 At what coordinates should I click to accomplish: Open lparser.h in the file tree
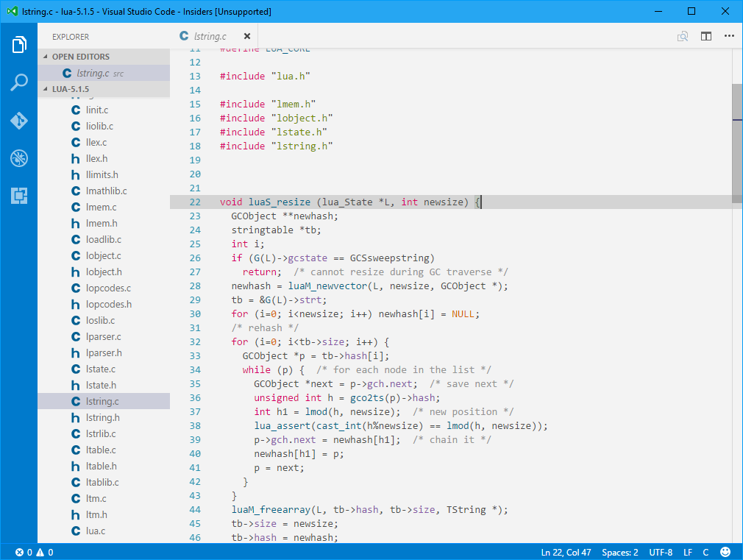(104, 352)
